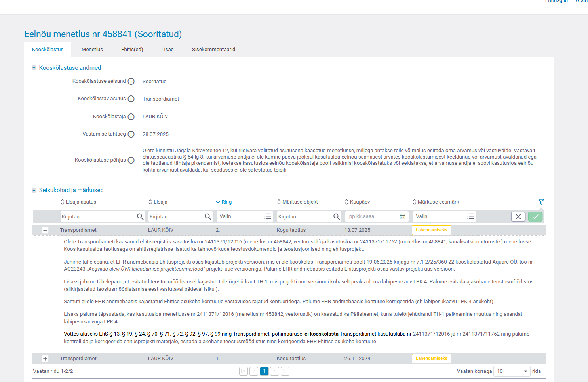Image resolution: width=588 pixels, height=382 pixels.
Task: Show info for Kooskõlastav asutus
Action: (x=131, y=99)
